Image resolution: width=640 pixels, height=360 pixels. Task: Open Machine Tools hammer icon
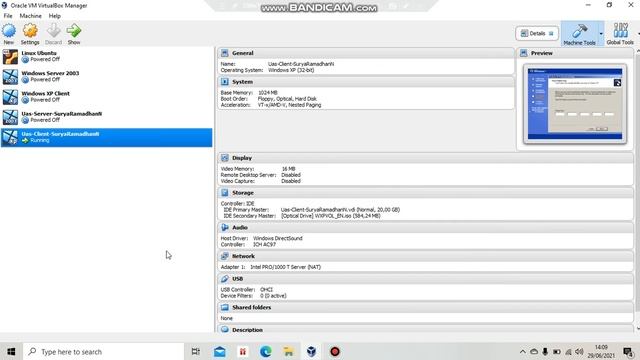[x=579, y=31]
